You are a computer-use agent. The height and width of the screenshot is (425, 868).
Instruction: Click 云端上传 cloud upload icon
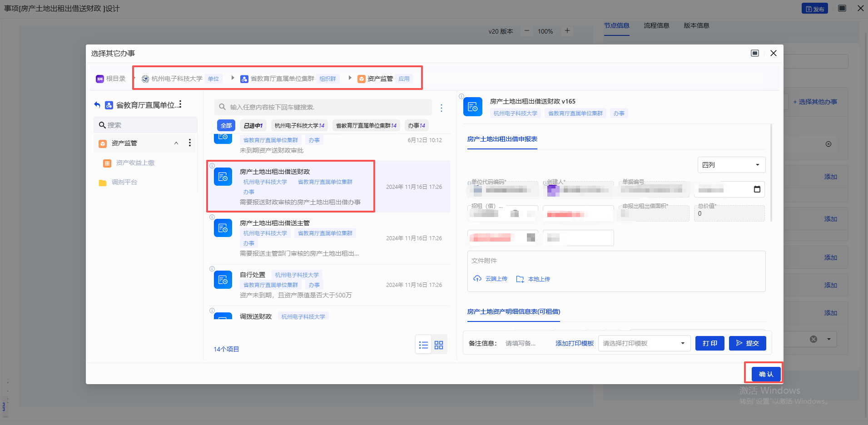pos(477,279)
